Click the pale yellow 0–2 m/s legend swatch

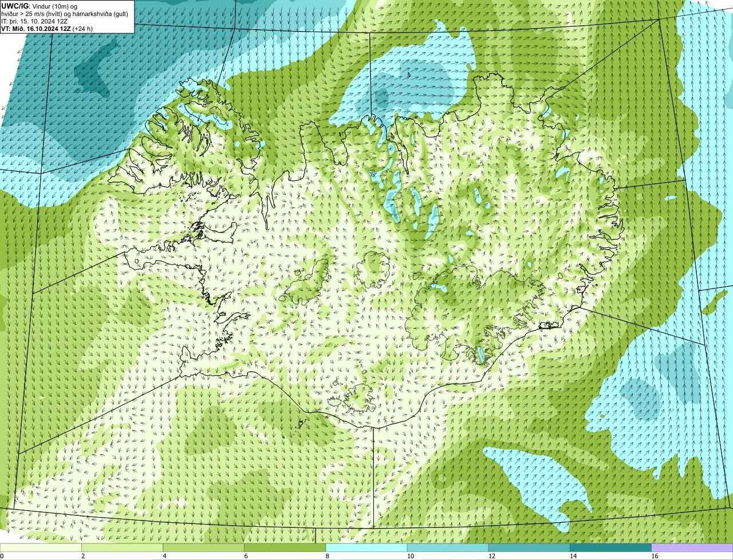(x=41, y=548)
